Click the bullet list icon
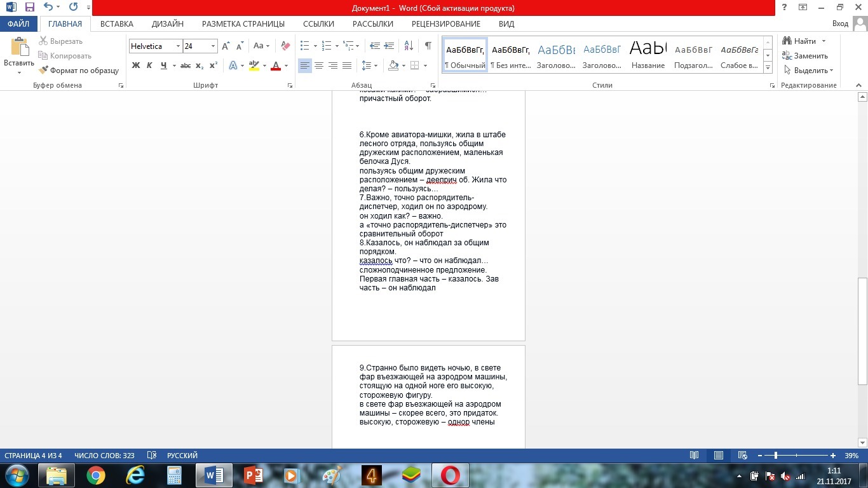Viewport: 868px width, 488px height. (x=304, y=46)
